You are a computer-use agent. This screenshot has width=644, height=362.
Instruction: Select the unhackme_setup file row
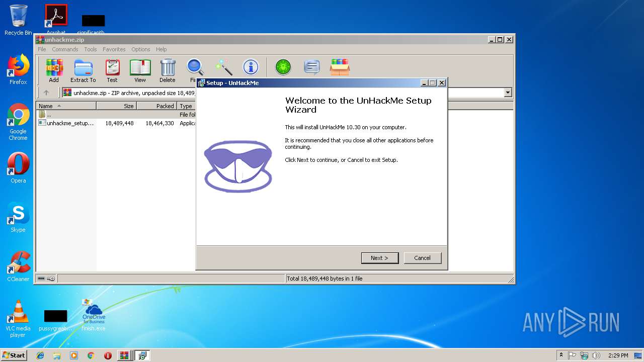[116, 123]
